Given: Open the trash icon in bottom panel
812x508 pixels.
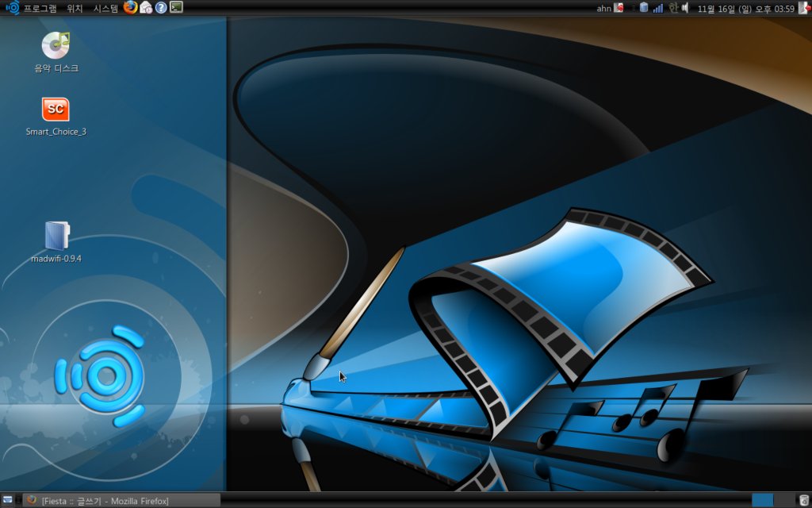Looking at the screenshot, I should (x=804, y=501).
